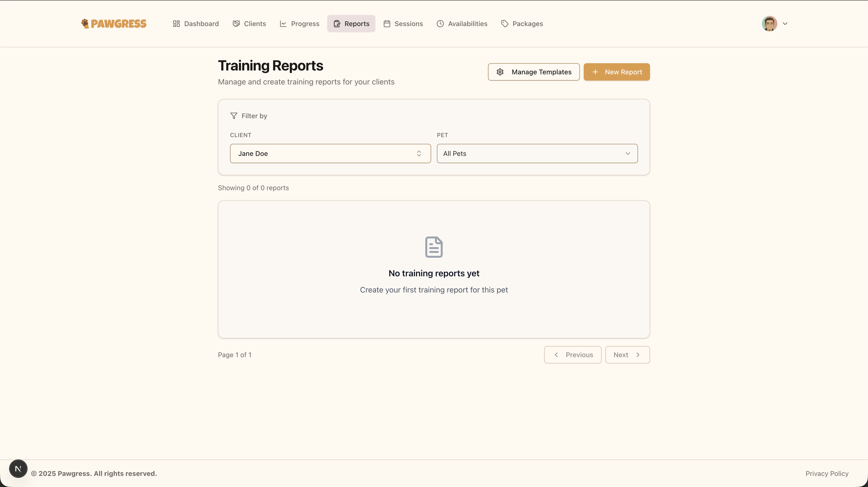Image resolution: width=868 pixels, height=487 pixels.
Task: Open the profile avatar chevron menu
Action: 786,24
